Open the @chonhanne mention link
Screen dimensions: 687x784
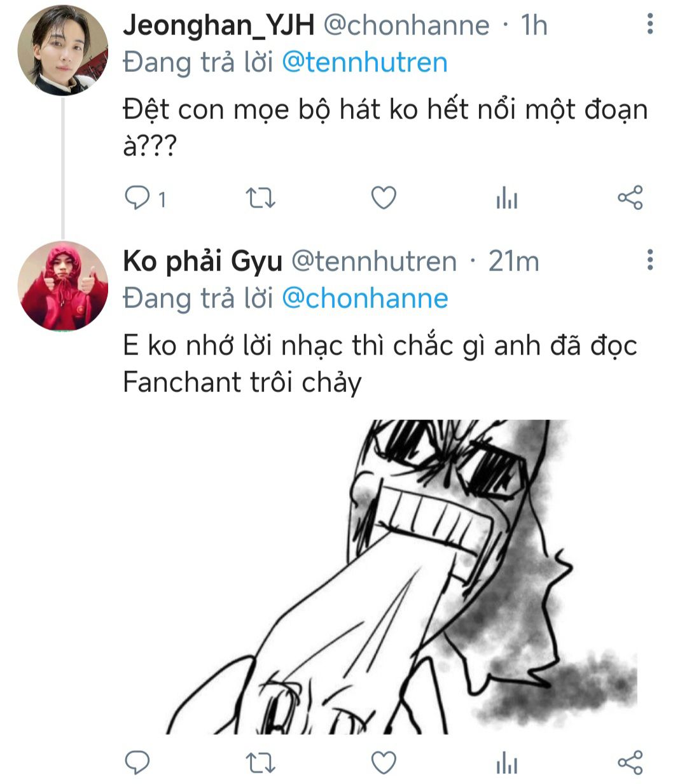coord(364,298)
